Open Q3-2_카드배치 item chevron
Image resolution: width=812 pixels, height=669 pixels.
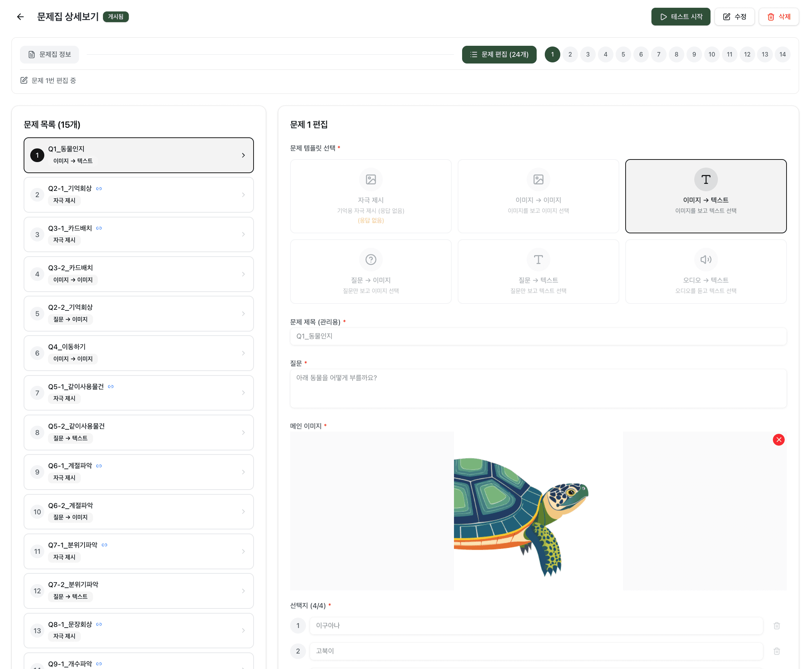pos(243,274)
